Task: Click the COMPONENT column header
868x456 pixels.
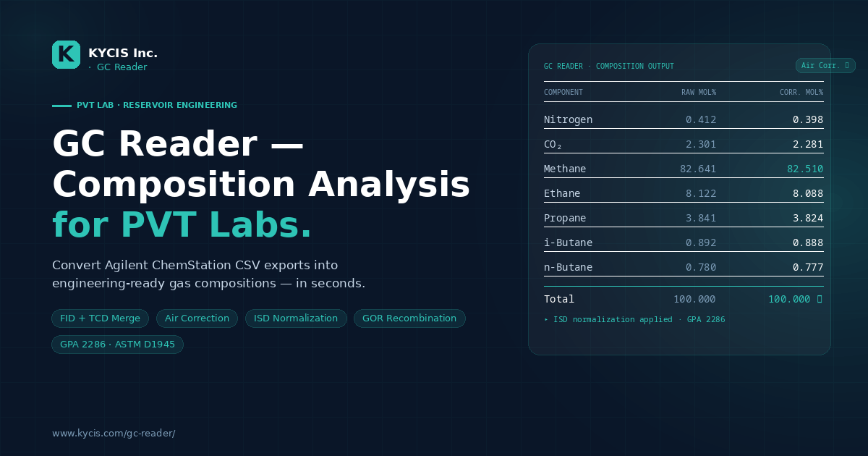Action: 563,93
